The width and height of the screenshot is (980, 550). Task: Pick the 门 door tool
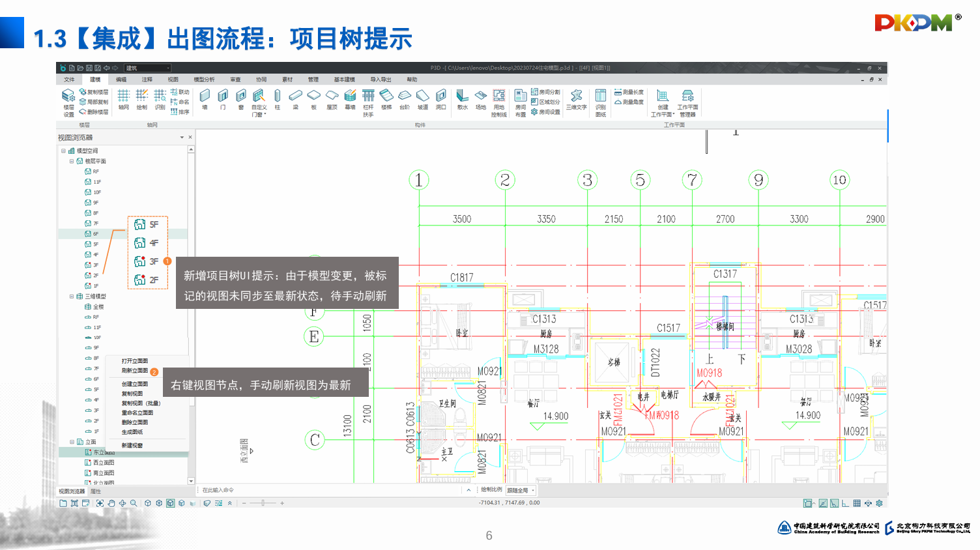[x=223, y=100]
